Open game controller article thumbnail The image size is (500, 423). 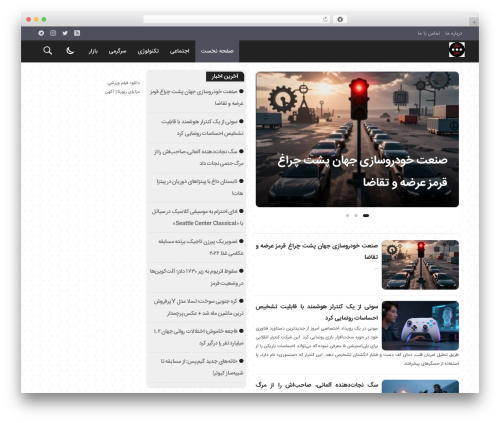coord(420,325)
